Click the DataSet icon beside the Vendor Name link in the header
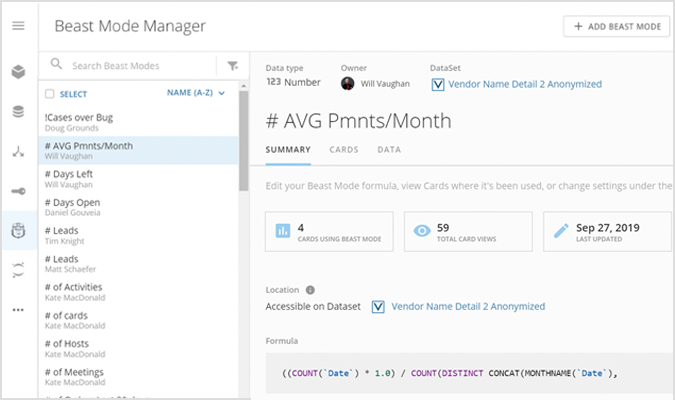Image resolution: width=675 pixels, height=400 pixels. point(438,84)
